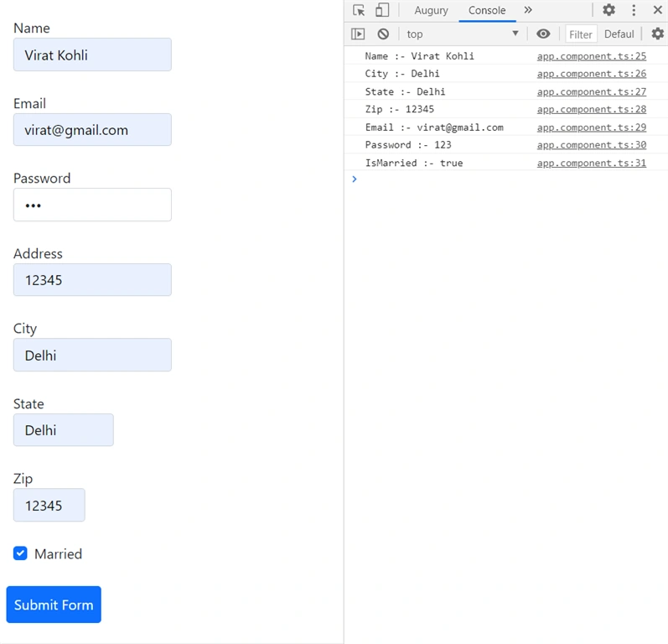Toggle the live expression eye icon

543,34
